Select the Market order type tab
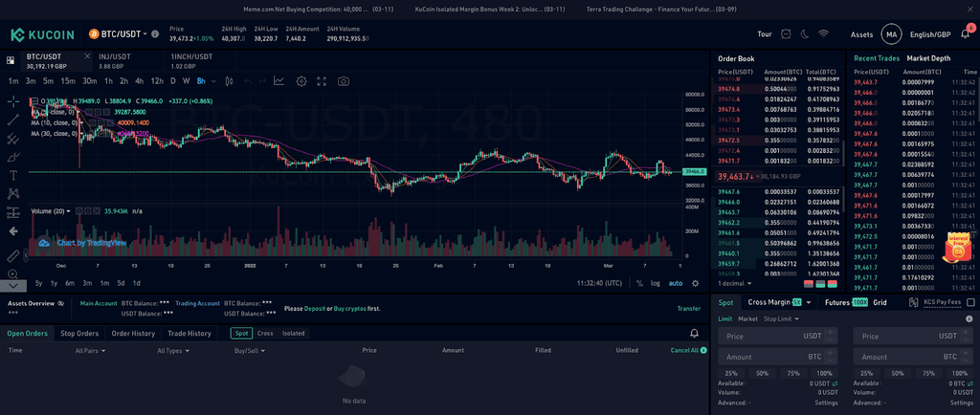This screenshot has width=980, height=415. [747, 318]
